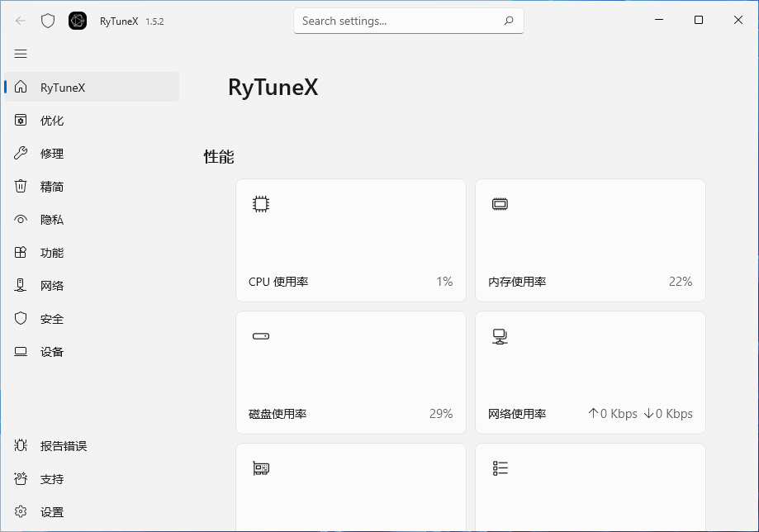Collapse the navigation pane with the hamburger button

21,54
